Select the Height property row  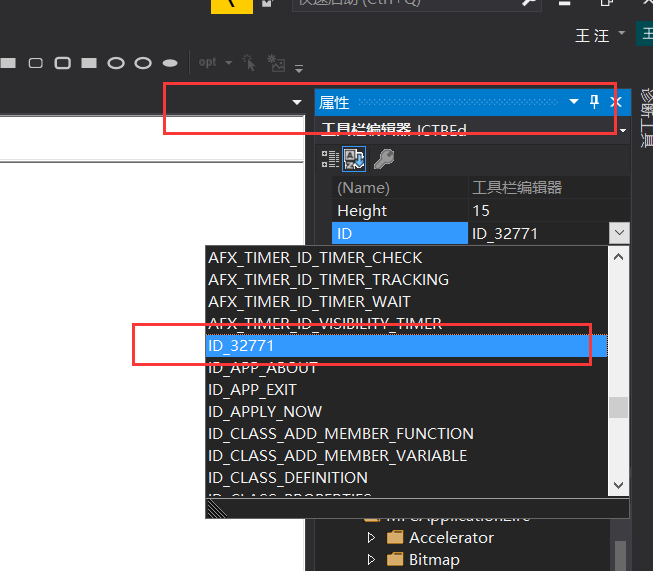[481, 211]
